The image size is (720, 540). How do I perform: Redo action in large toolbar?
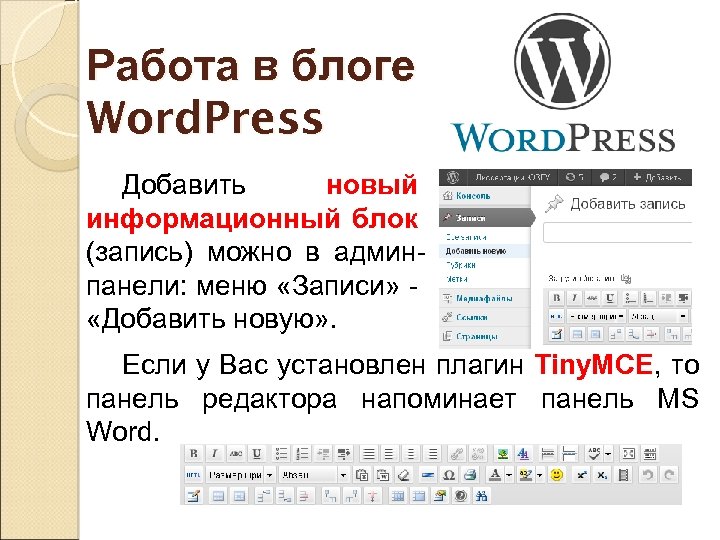pyautogui.click(x=669, y=475)
